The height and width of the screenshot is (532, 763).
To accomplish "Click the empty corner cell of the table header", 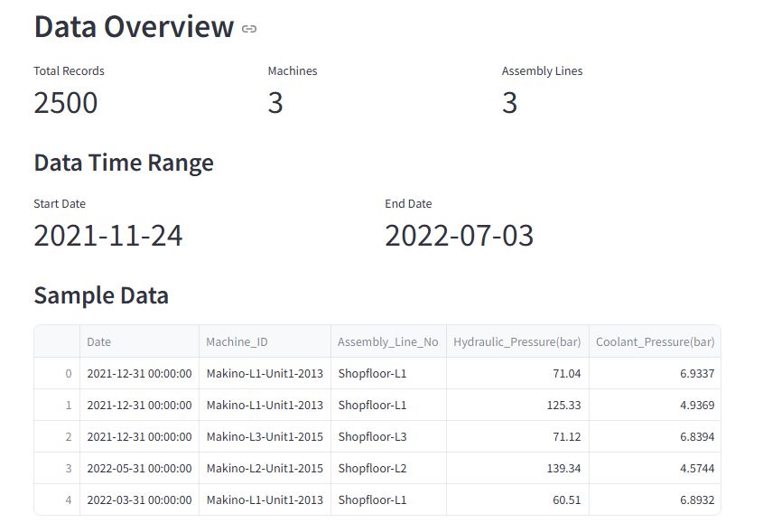I will [x=55, y=341].
